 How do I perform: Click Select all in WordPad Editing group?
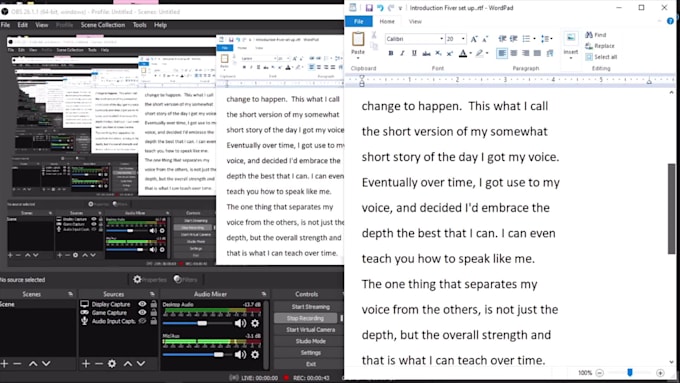pyautogui.click(x=601, y=57)
